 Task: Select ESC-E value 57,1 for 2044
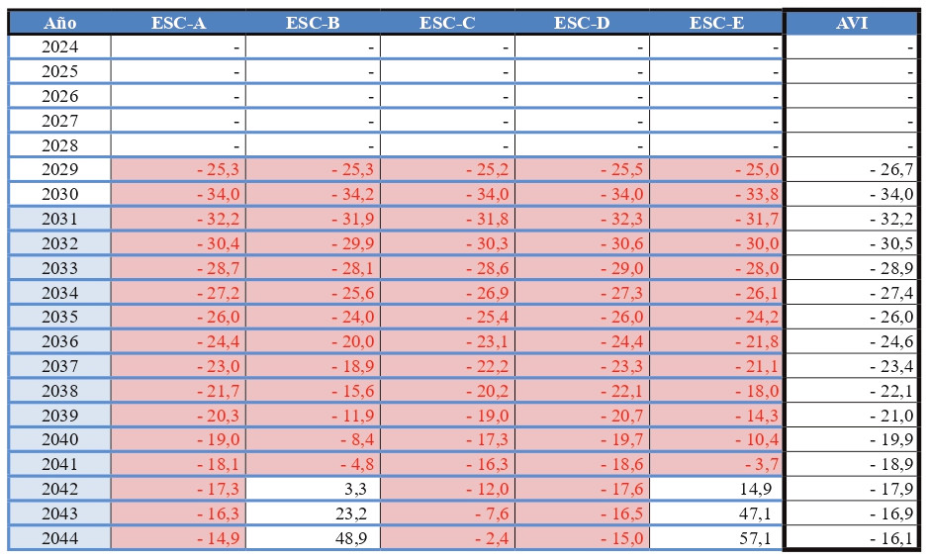tap(716, 539)
